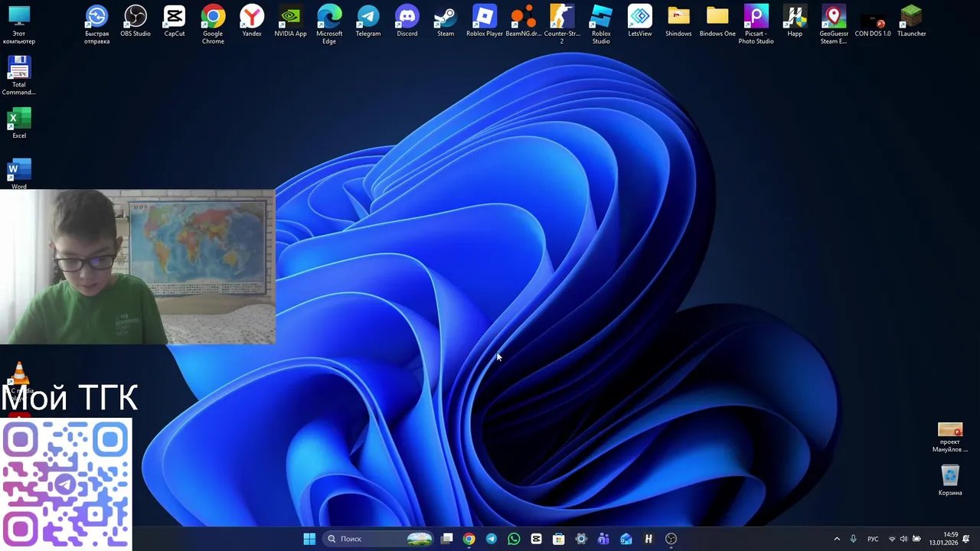Switch to OBS Studio in the taskbar
Viewport: 980px width, 551px height.
point(671,539)
